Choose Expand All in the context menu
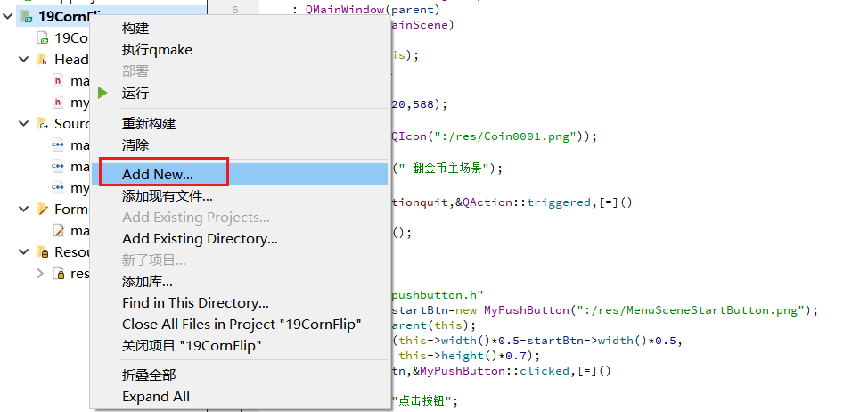Screen dimensions: 868x412 (239, 397)
